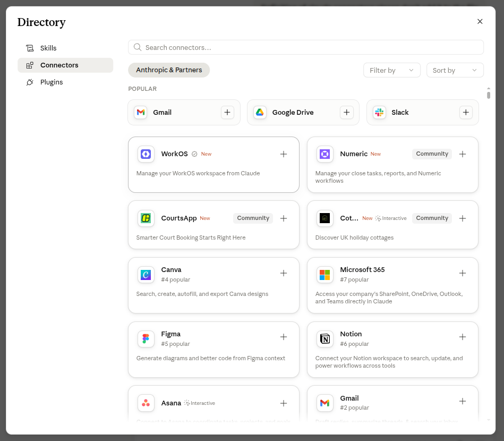This screenshot has height=441, width=504.
Task: Click 'Smarter Court Booking Starts Right Here'
Action: tap(191, 238)
